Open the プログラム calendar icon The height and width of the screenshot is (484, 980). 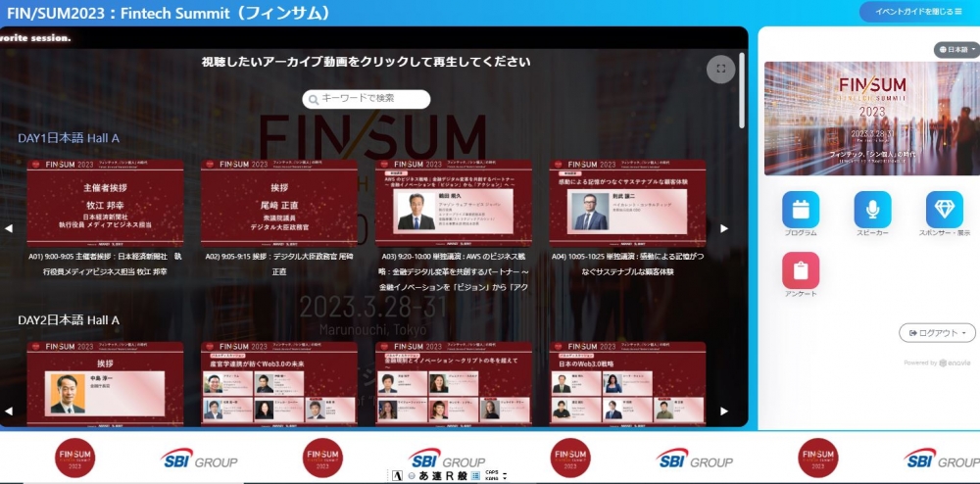point(801,210)
